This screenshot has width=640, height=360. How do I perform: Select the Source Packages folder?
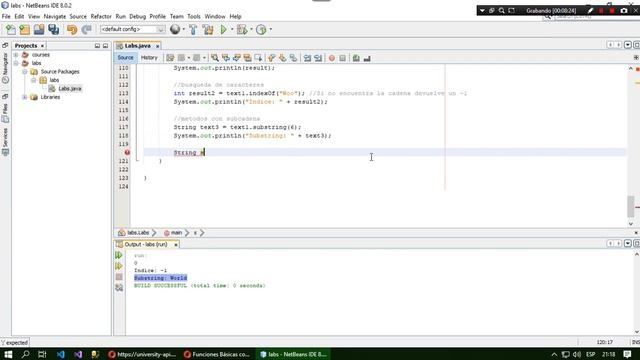click(60, 71)
